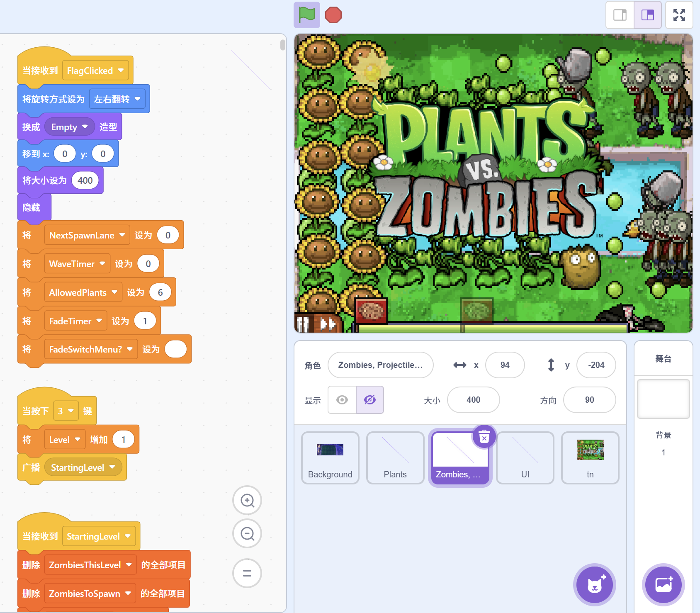The image size is (700, 613).
Task: Click the 当按下 key hat block
Action: pyautogui.click(x=36, y=411)
